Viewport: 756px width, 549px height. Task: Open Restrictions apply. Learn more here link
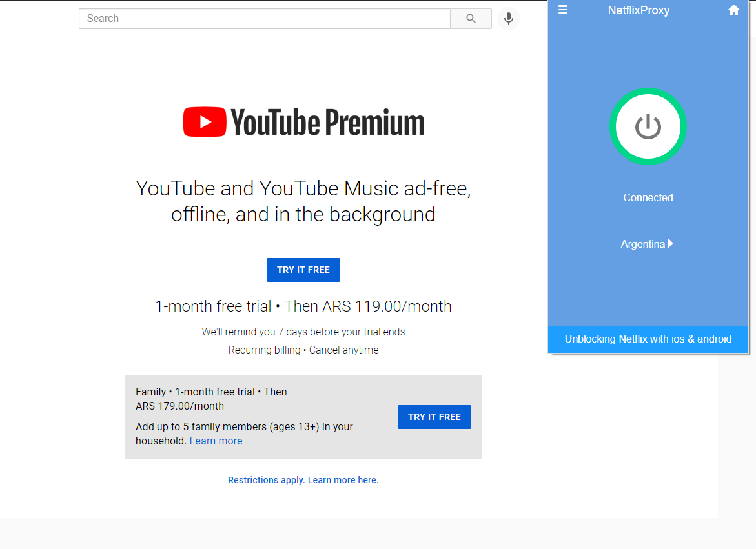click(303, 480)
